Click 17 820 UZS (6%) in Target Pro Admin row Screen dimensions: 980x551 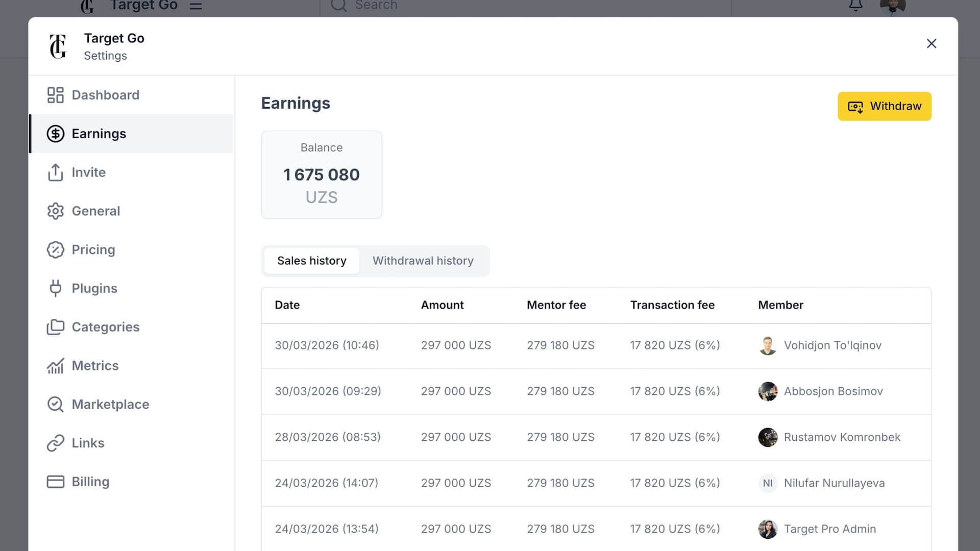[675, 529]
